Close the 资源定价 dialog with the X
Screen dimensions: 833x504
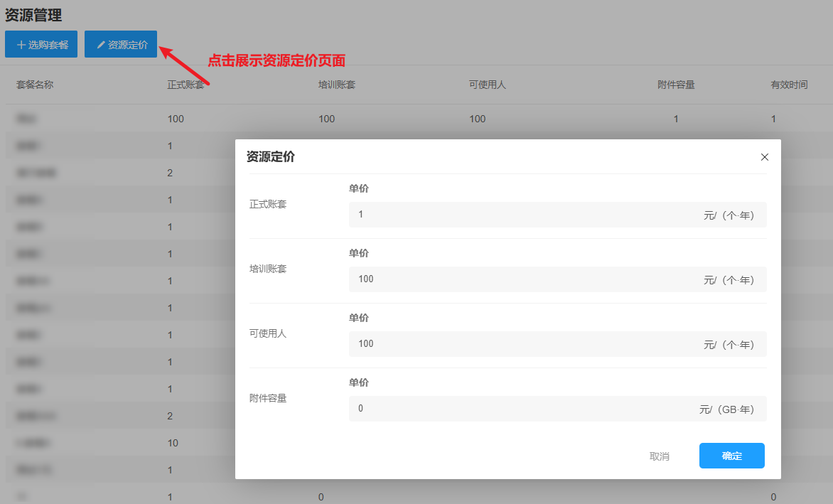tap(765, 157)
